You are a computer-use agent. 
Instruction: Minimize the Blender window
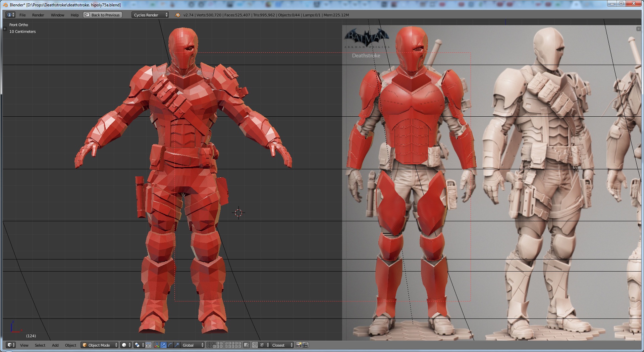pyautogui.click(x=612, y=3)
